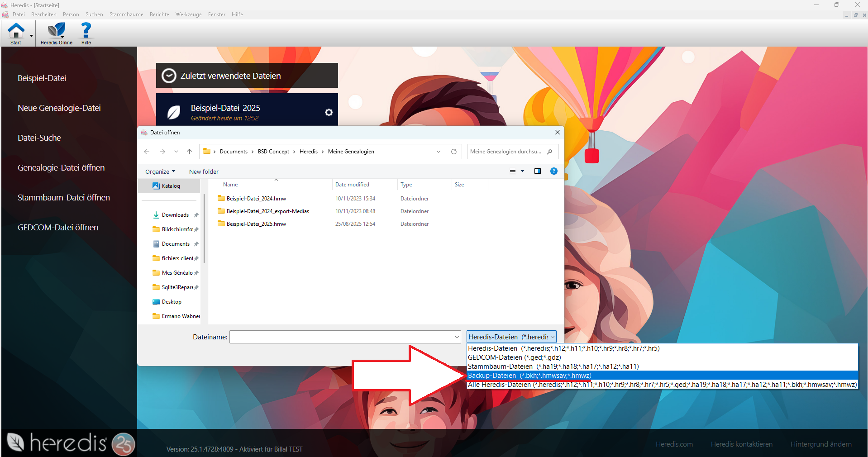Click the refresh icon in address bar
This screenshot has height=457, width=868.
click(x=453, y=152)
